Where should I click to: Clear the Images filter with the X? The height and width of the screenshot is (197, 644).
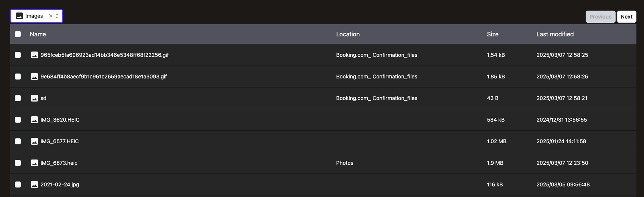click(51, 16)
